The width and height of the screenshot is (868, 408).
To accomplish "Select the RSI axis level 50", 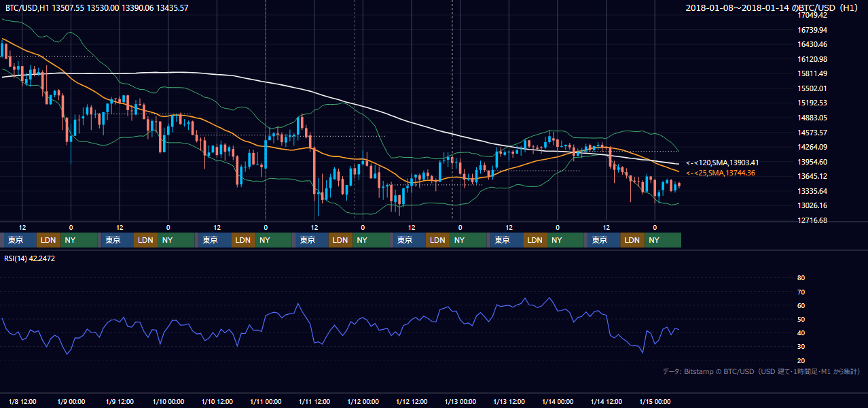I will (801, 319).
